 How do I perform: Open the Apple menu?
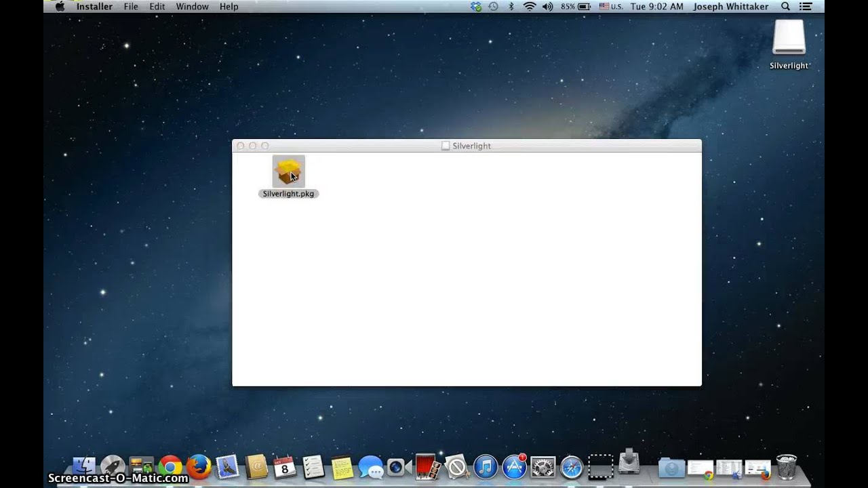click(x=60, y=6)
